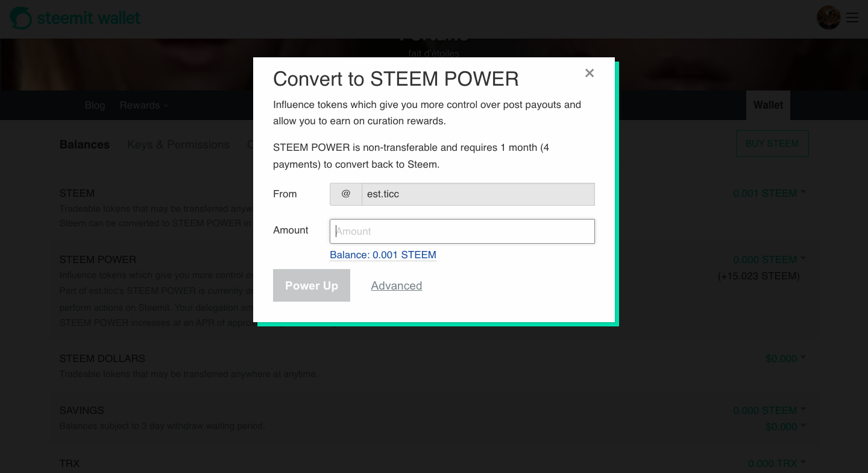Expand the SAVINGS 0.000 STEEM dropdown
The width and height of the screenshot is (868, 473).
coord(769,411)
